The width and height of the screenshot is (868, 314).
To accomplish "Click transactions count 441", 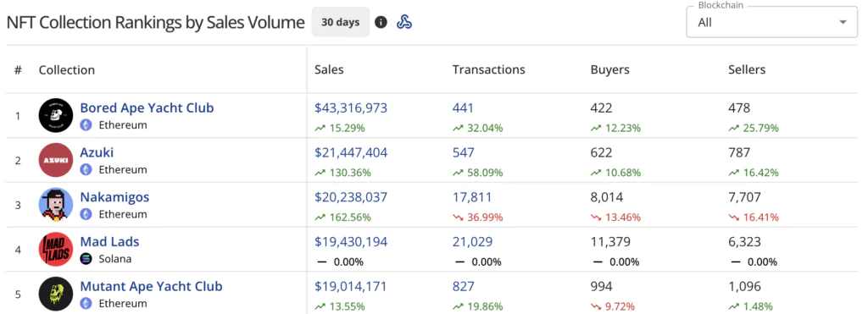I will [463, 107].
